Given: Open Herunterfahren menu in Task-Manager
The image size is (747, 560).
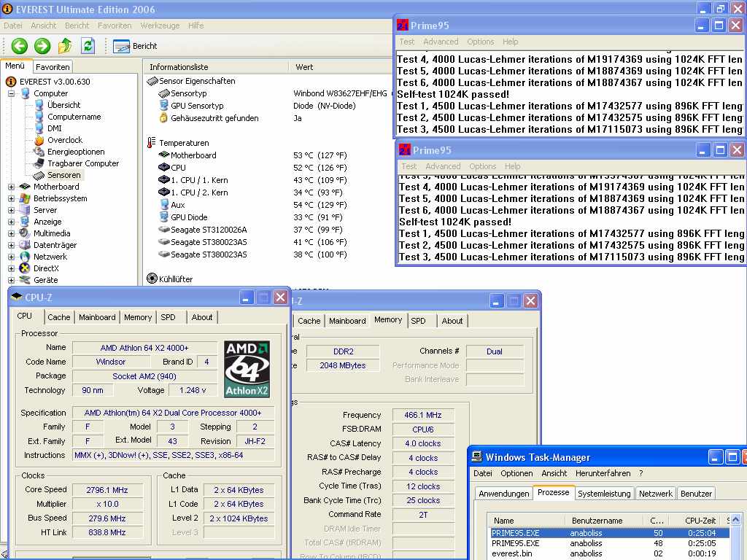Looking at the screenshot, I should (603, 473).
